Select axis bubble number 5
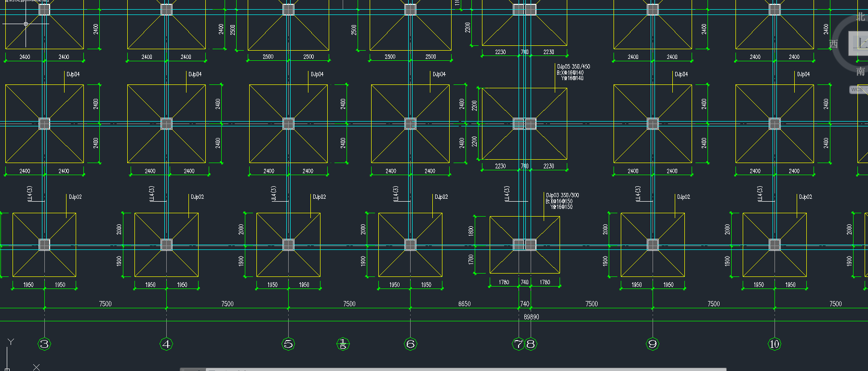Screen dimensions: 868x371 [x=288, y=344]
